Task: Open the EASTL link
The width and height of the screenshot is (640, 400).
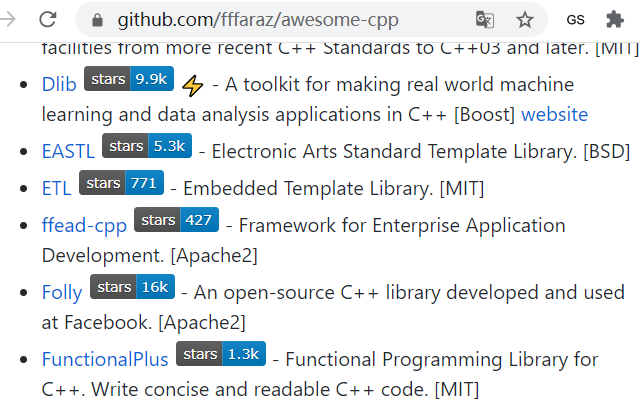Action: (x=68, y=151)
